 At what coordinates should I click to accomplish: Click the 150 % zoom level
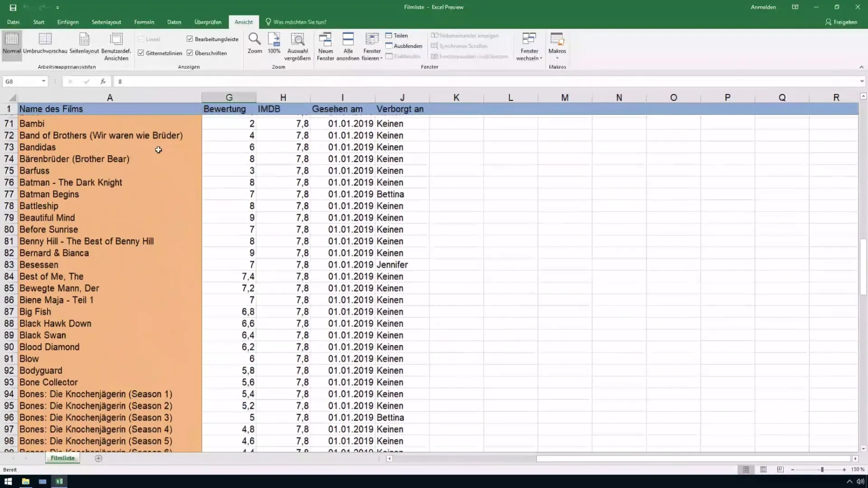coord(858,470)
